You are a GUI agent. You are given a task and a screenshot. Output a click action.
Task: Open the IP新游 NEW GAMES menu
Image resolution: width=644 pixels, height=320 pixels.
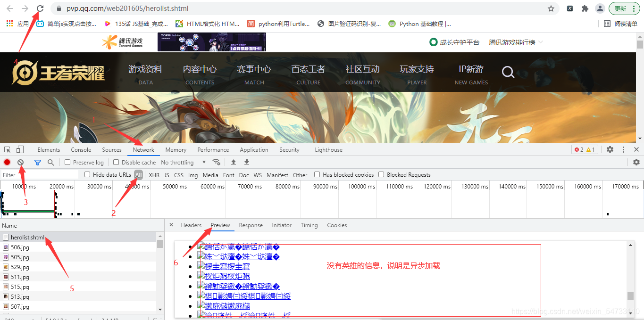[471, 74]
